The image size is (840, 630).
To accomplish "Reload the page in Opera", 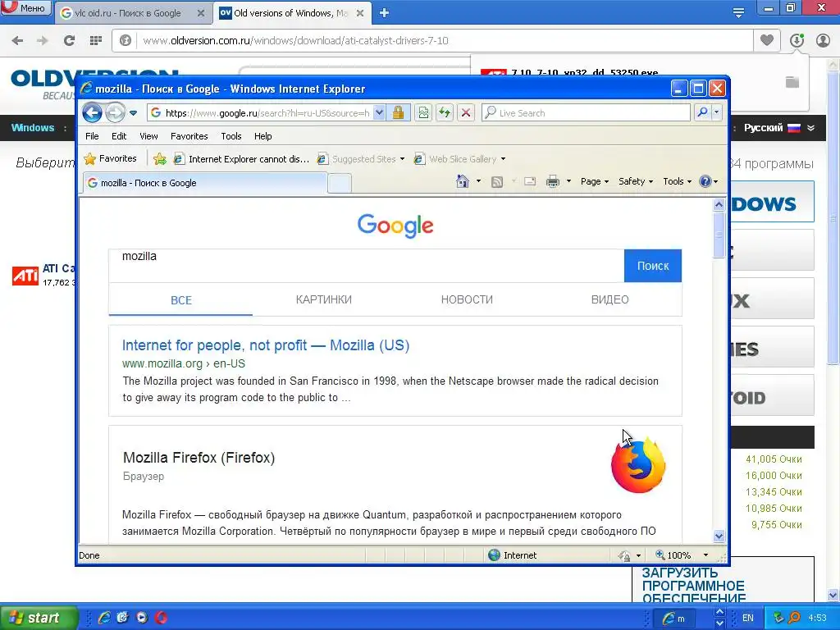I will [69, 40].
